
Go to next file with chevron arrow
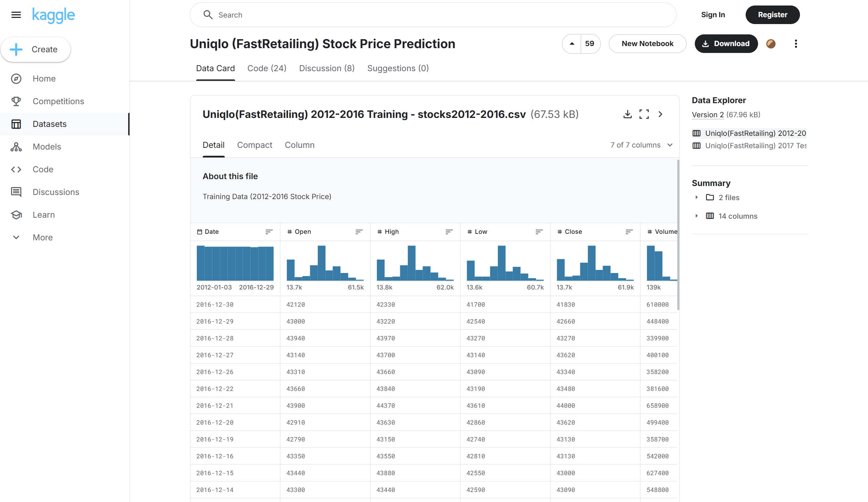tap(660, 114)
